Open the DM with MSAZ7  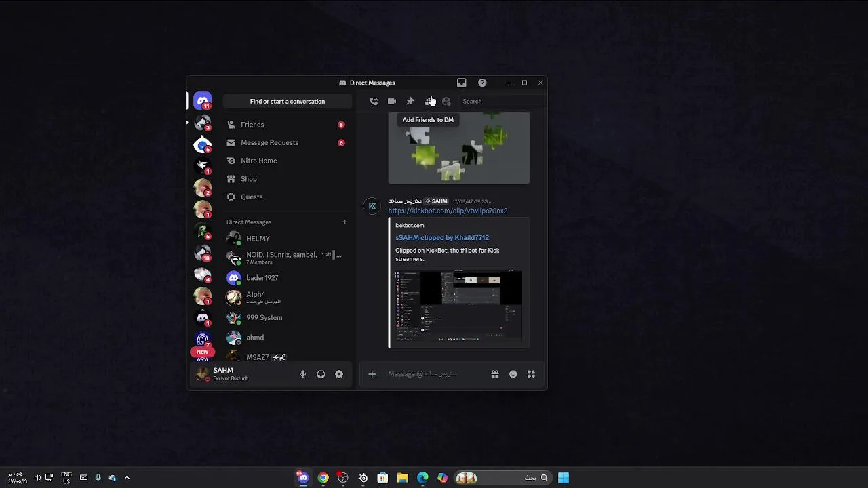[286, 357]
